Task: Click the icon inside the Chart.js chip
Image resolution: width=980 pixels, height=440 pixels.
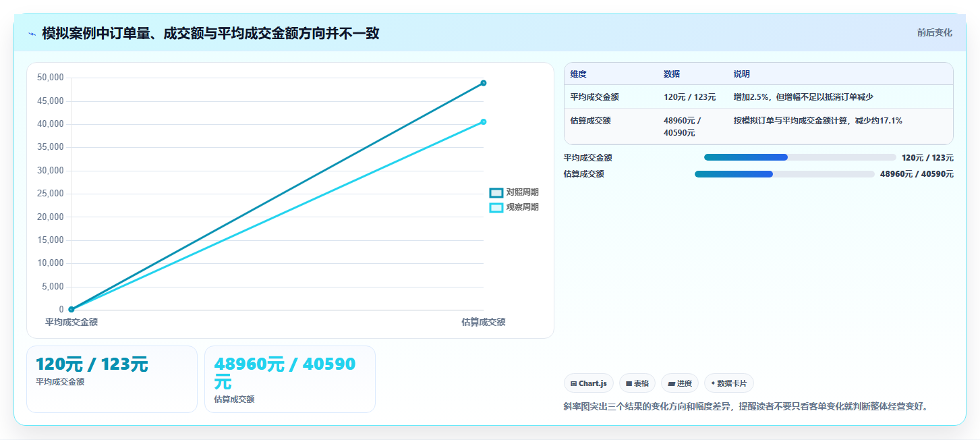Action: click(573, 383)
